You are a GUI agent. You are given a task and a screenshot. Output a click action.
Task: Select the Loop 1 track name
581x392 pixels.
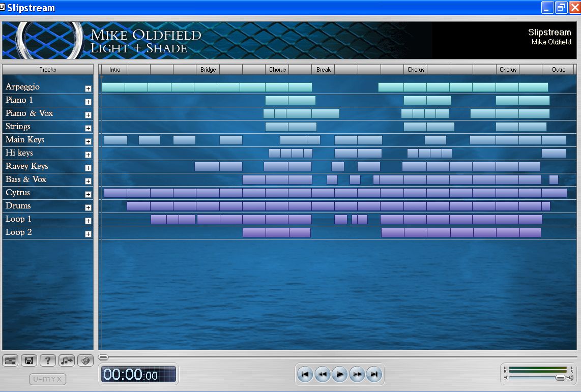(x=18, y=219)
